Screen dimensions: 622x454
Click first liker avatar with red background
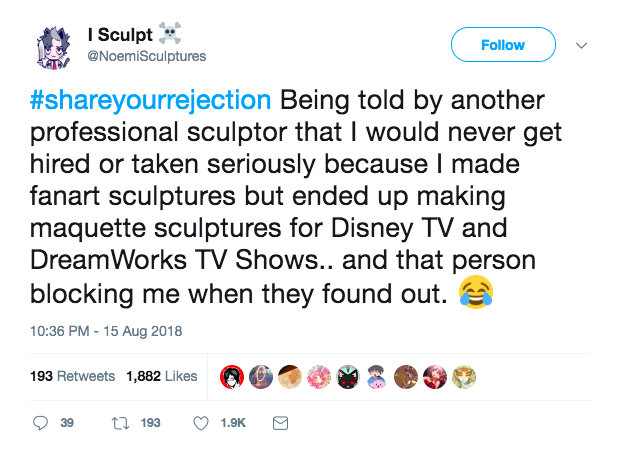231,376
